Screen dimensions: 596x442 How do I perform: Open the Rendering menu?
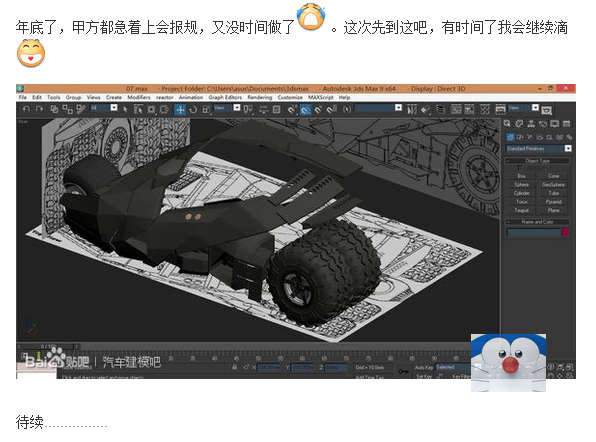(260, 97)
